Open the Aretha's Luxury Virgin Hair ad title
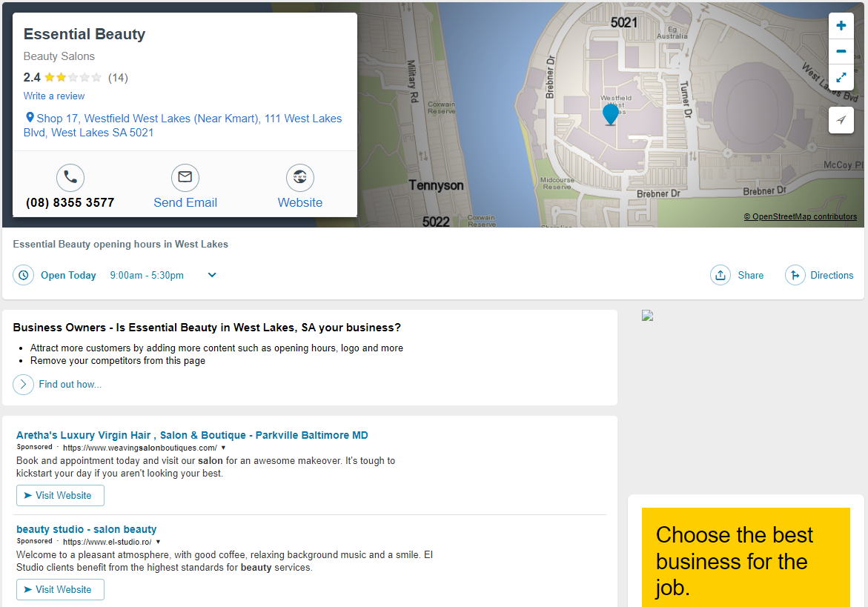868x607 pixels. (x=192, y=435)
